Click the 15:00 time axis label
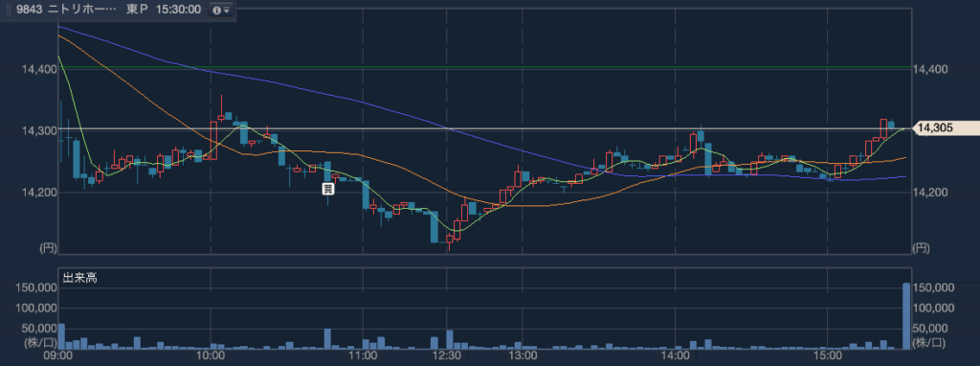Screen dimensions: 980x366 pyautogui.click(x=827, y=356)
